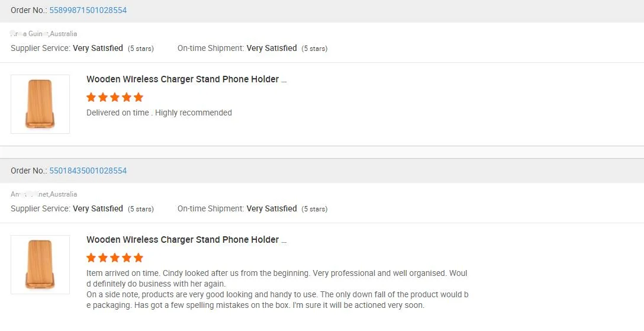Click fifth orange star above "Item arrived on time"
The height and width of the screenshot is (331, 644).
click(139, 258)
